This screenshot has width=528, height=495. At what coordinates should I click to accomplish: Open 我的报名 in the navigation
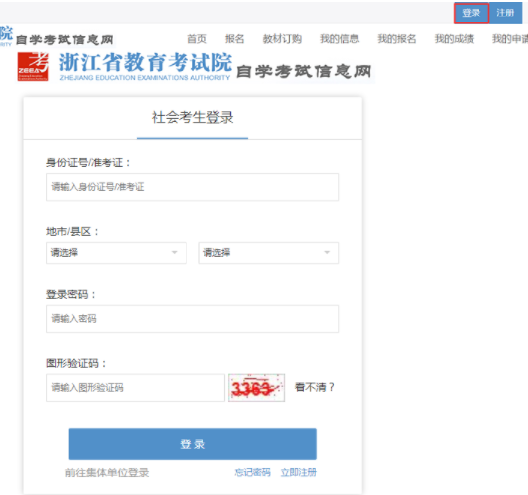[397, 39]
